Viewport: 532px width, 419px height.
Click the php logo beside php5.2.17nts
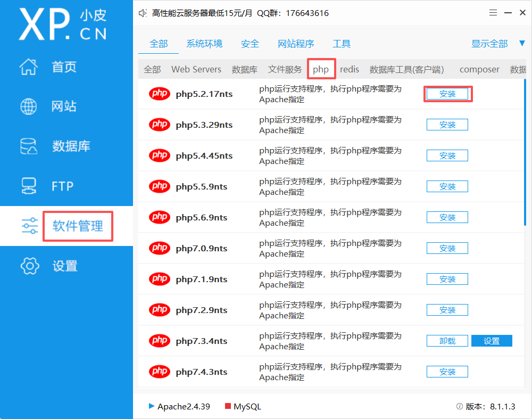(x=160, y=94)
